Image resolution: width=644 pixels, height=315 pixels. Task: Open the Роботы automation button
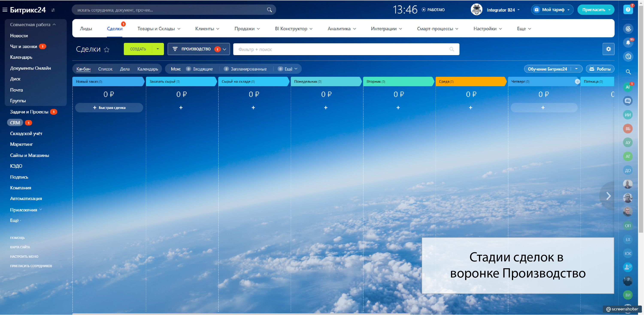point(600,69)
